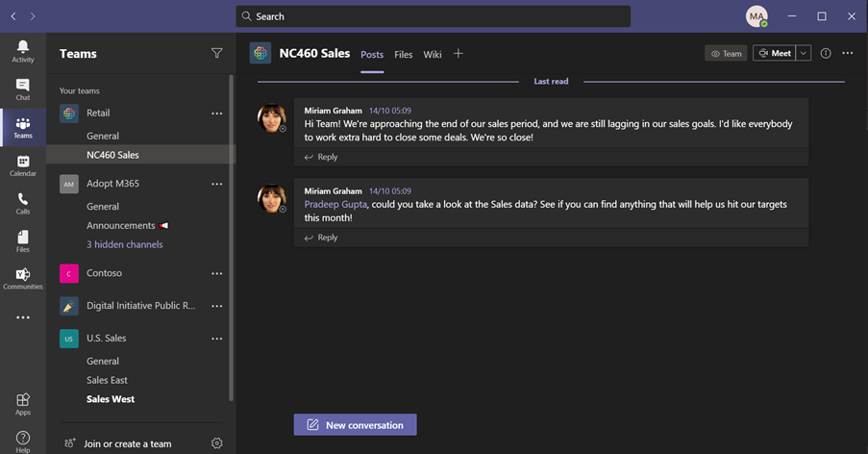
Task: Open the Help icon
Action: click(x=23, y=441)
